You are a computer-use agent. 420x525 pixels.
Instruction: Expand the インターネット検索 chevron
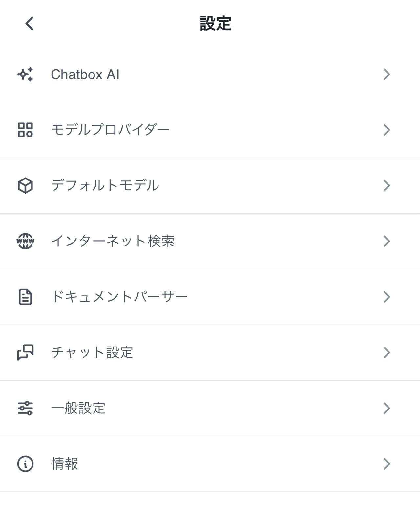click(x=387, y=241)
